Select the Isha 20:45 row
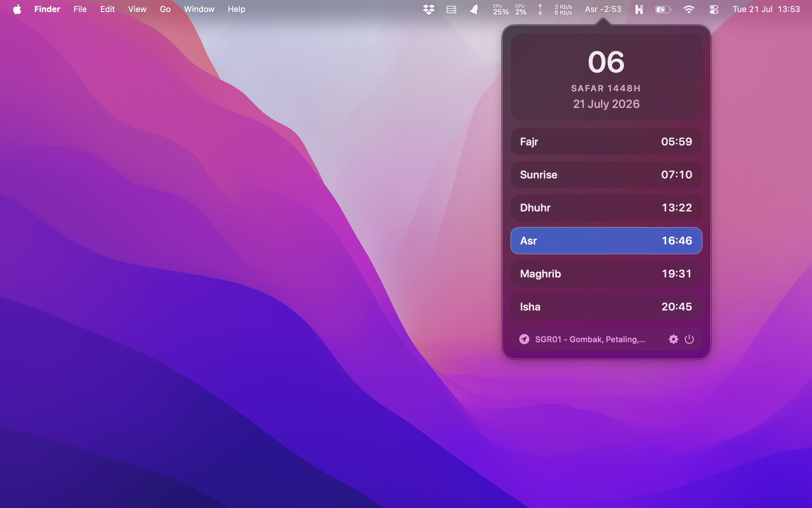The image size is (812, 508). (606, 307)
